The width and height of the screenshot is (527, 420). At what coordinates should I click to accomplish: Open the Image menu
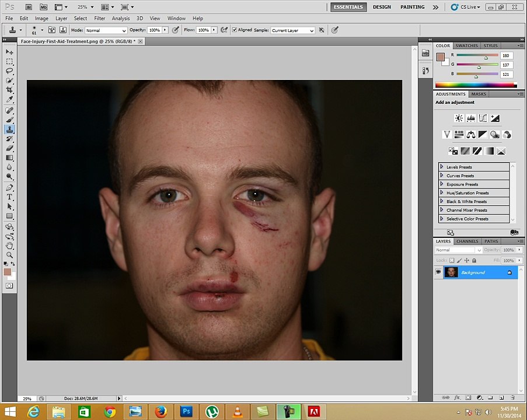tap(41, 19)
